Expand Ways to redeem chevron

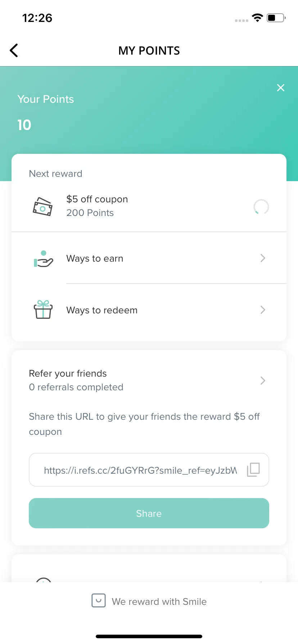pos(263,310)
